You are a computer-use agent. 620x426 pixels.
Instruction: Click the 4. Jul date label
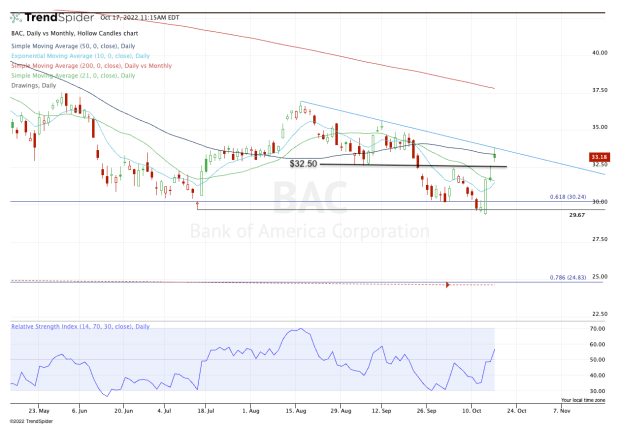coord(164,411)
